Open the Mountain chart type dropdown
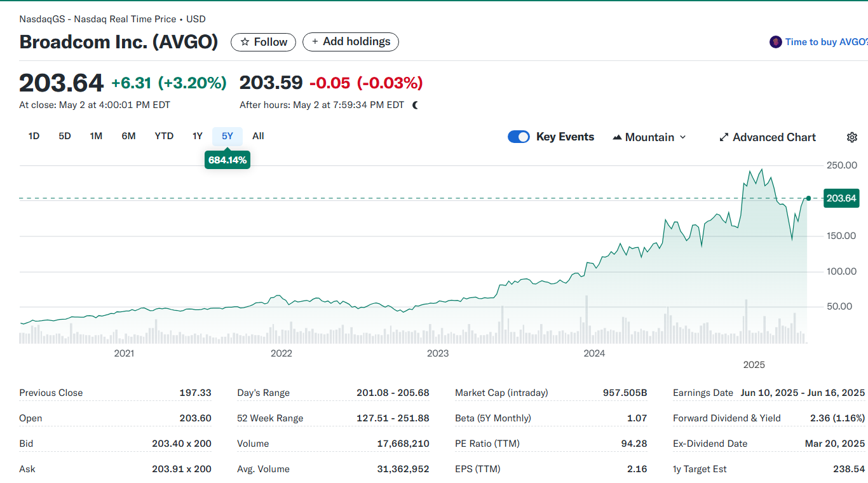Viewport: 868px width, 483px height. (649, 137)
